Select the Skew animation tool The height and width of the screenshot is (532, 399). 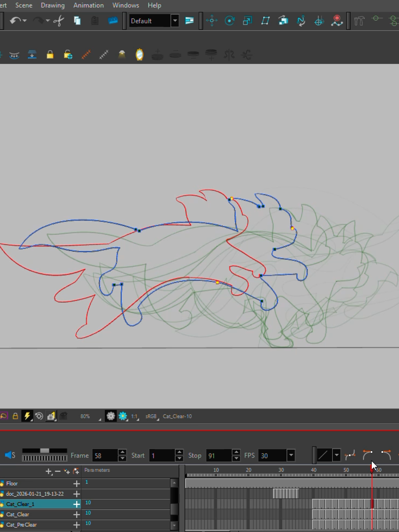pyautogui.click(x=265, y=21)
